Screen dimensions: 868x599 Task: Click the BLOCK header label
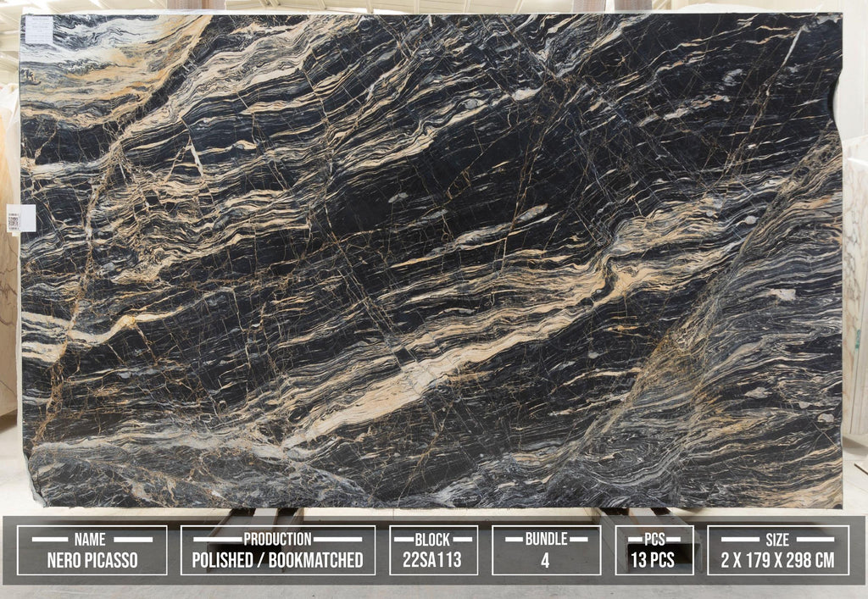tap(432, 539)
